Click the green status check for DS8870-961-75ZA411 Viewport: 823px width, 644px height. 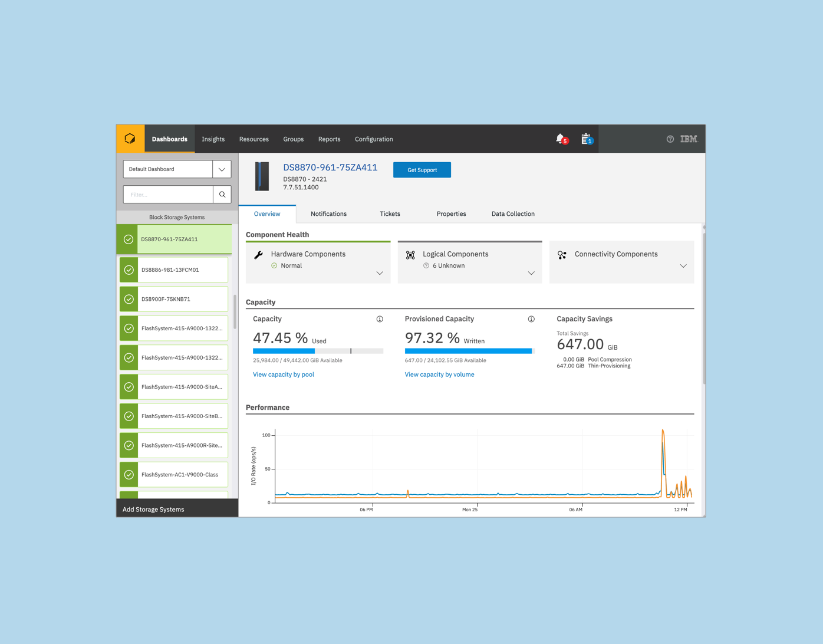tap(129, 239)
